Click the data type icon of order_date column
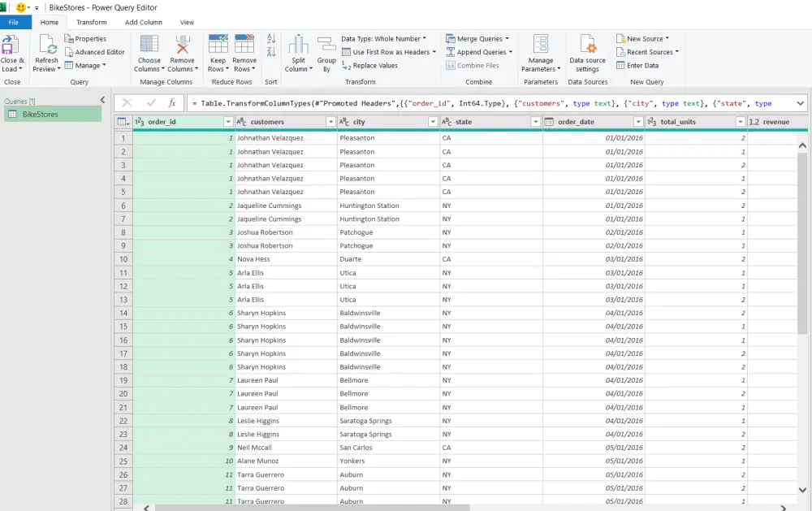The image size is (812, 511). (x=549, y=122)
